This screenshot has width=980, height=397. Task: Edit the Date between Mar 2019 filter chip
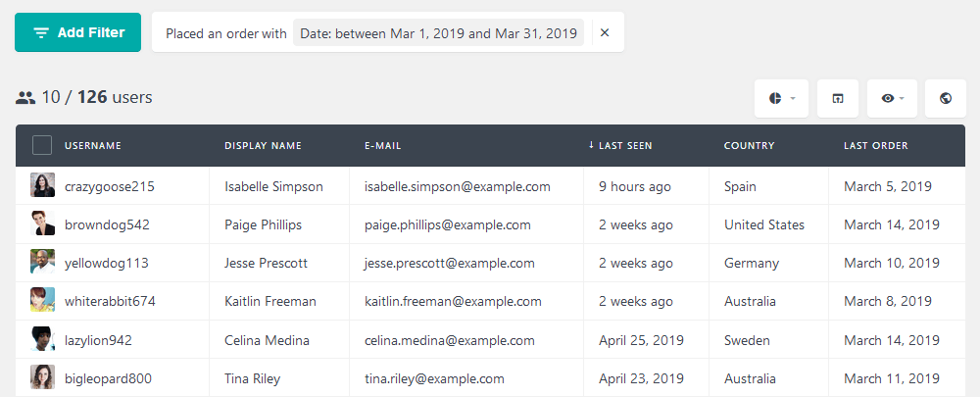point(438,33)
